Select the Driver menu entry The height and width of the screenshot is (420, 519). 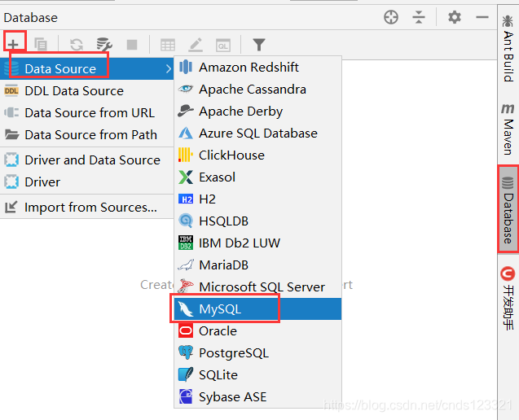[86, 182]
